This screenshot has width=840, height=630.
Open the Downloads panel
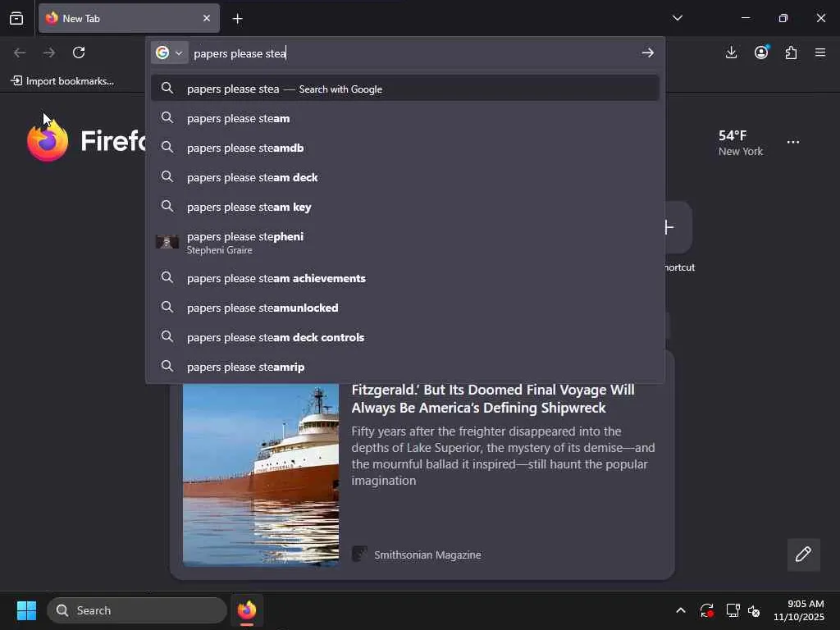point(731,52)
